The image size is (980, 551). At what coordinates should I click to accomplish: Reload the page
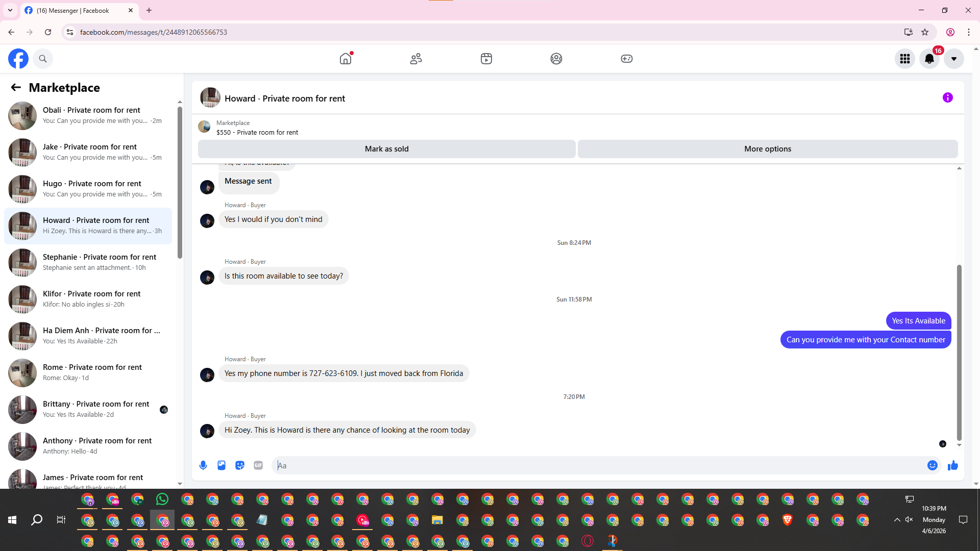click(x=48, y=32)
